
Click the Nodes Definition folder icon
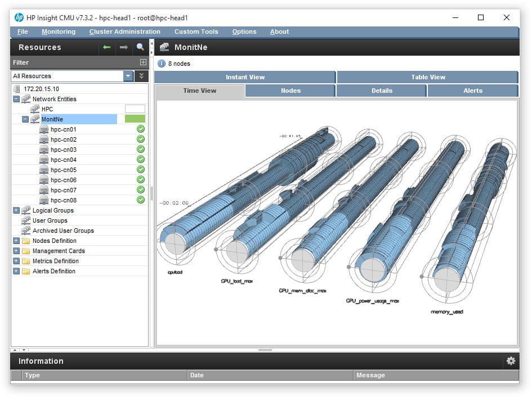(x=26, y=241)
